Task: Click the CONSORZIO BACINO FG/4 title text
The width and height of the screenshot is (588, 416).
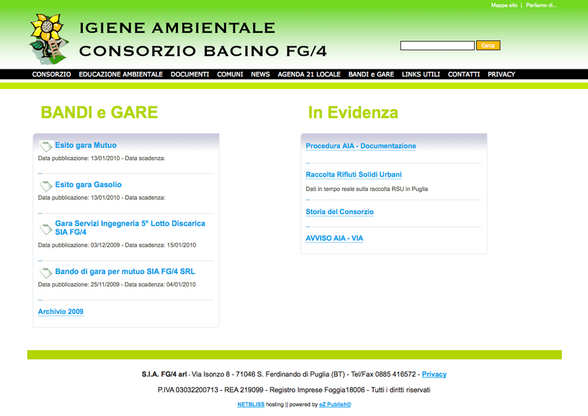Action: 203,51
